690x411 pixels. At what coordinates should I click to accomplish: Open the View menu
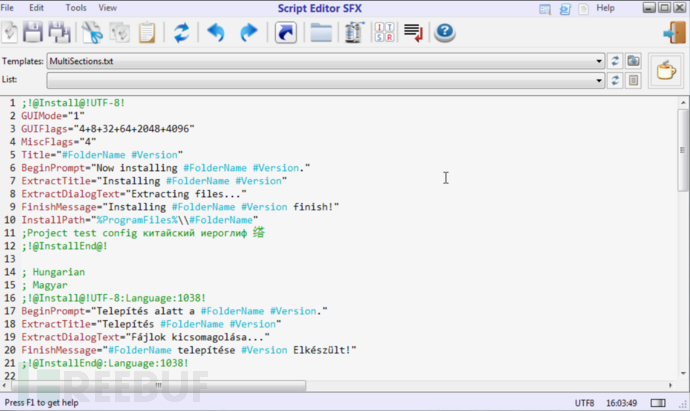click(107, 8)
